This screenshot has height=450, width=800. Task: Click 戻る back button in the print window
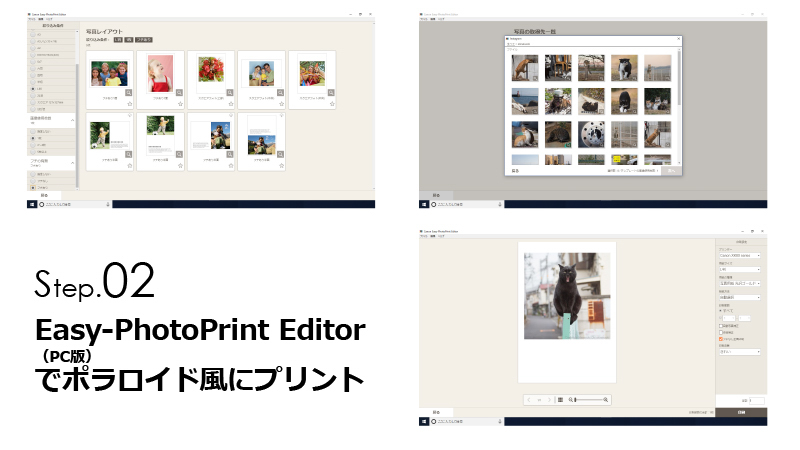point(436,412)
